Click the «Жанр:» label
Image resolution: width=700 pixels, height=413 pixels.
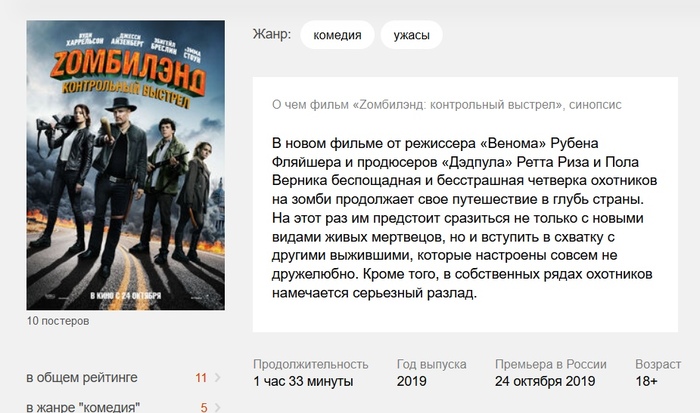click(272, 34)
